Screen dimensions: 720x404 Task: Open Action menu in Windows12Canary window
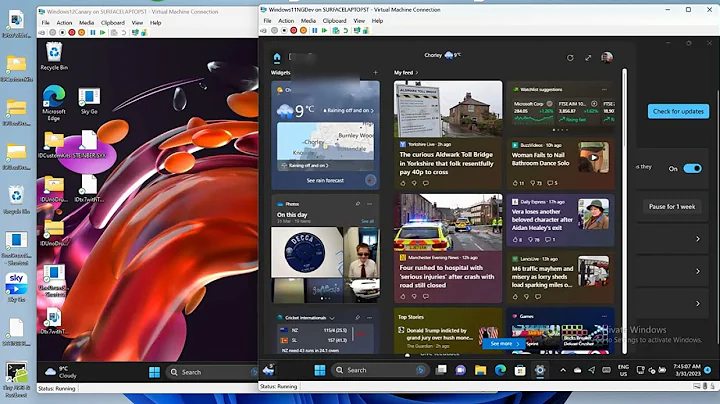[x=64, y=22]
